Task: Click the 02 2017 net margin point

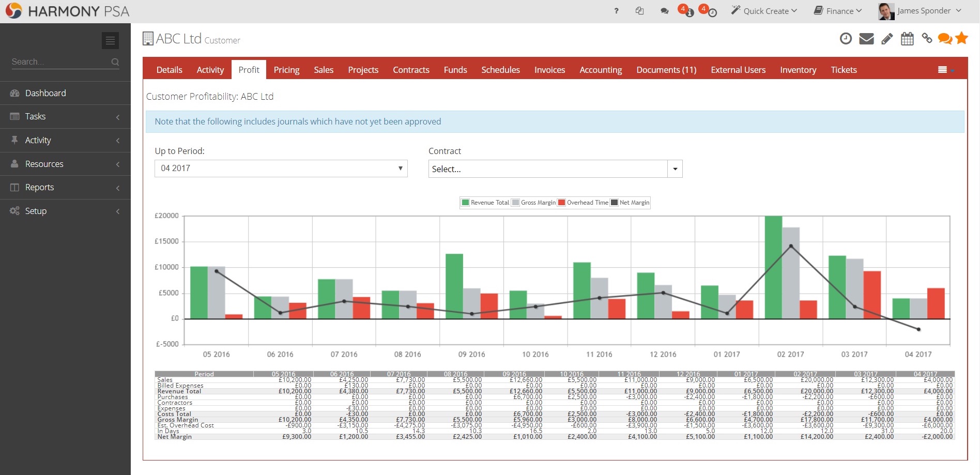Action: (791, 246)
